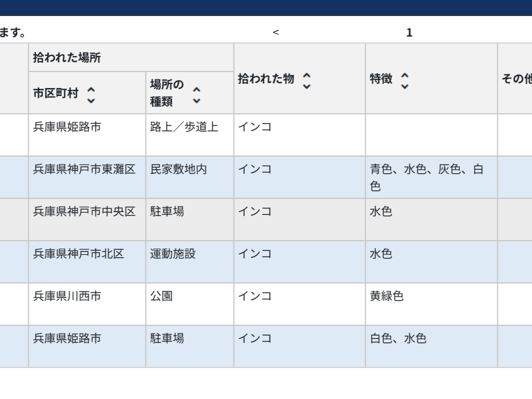
Task: Click the descending sort arrow for 市区町村
Action: 90,100
